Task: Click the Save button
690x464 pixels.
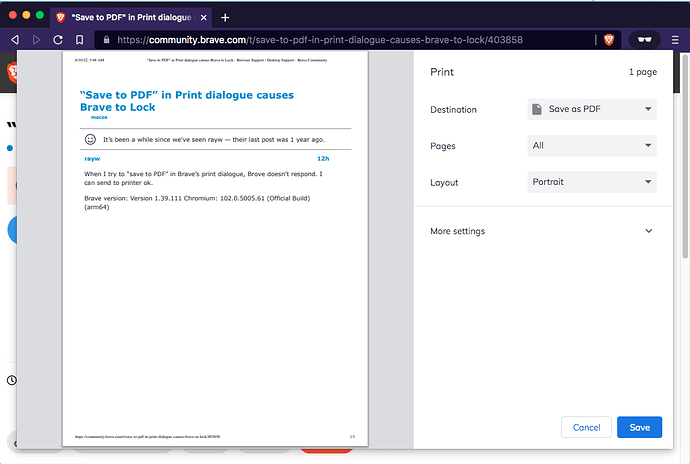Action: (639, 427)
